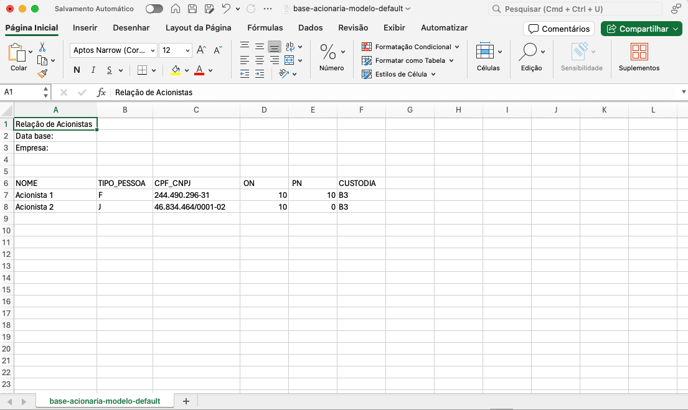Viewport: 688px width, 410px height.
Task: Align text to middle icon
Action: [260, 46]
